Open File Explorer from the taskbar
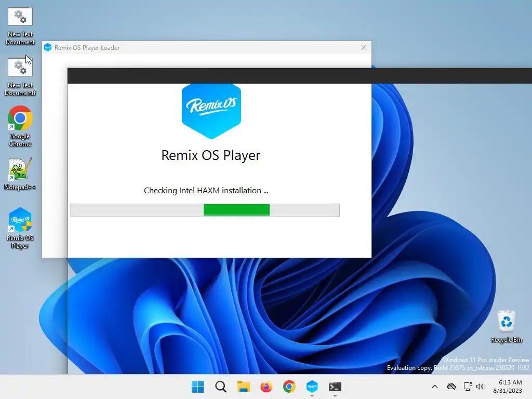Image resolution: width=532 pixels, height=399 pixels. pos(243,387)
